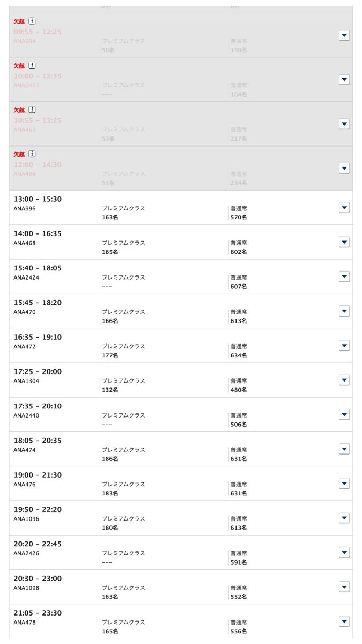Click flight number ANA478
The image size is (362, 644).
click(25, 622)
